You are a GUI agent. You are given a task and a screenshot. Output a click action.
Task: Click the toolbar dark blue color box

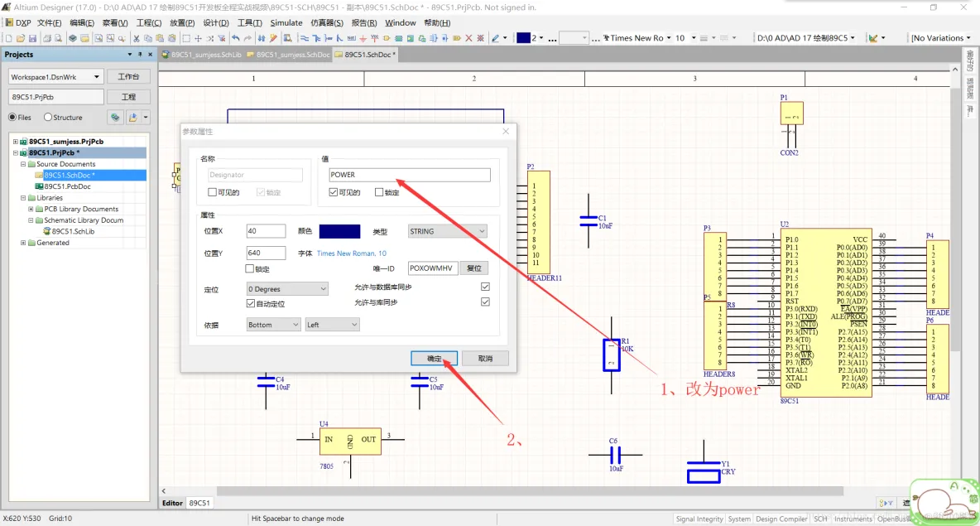pyautogui.click(x=524, y=38)
